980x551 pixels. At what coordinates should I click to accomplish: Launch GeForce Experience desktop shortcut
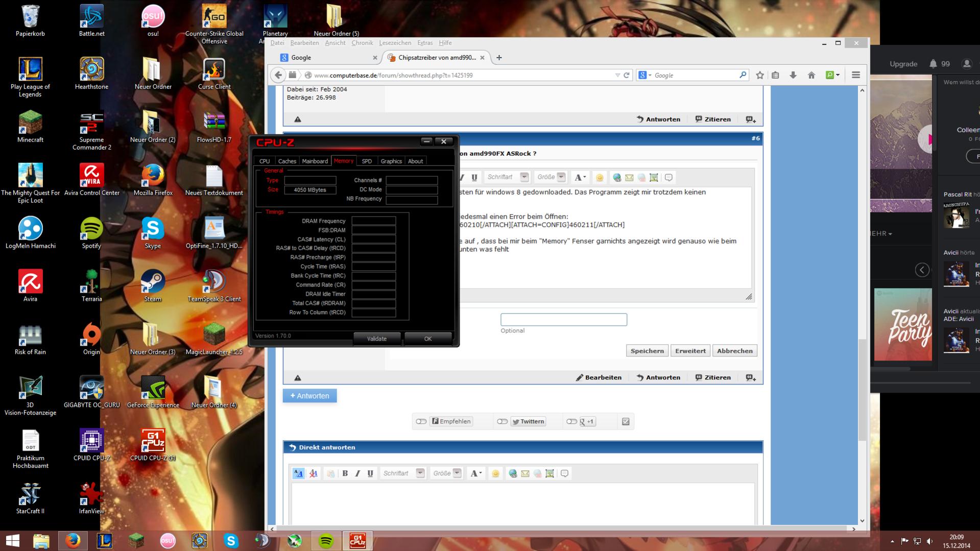click(x=153, y=392)
